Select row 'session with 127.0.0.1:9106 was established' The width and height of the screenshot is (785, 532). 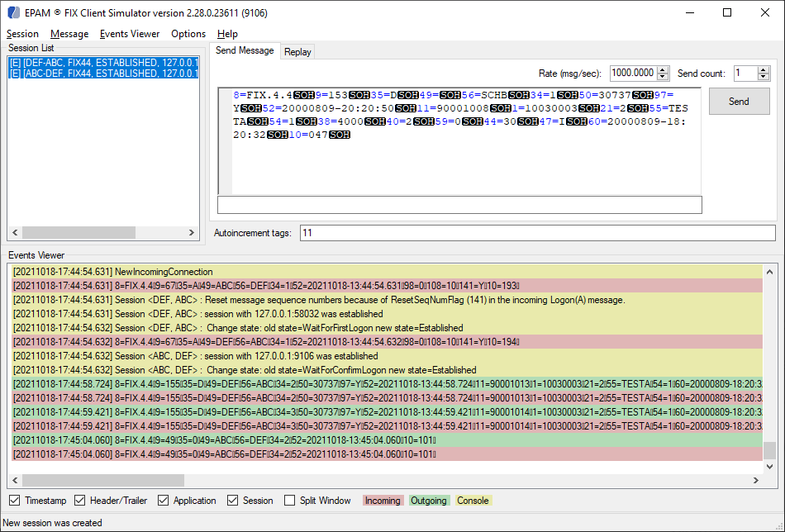pos(387,356)
